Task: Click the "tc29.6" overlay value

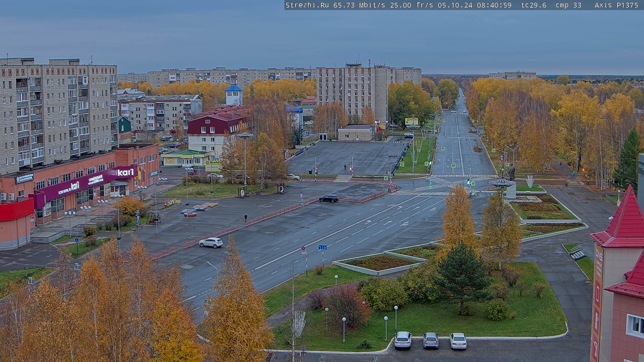Action: coord(533,5)
